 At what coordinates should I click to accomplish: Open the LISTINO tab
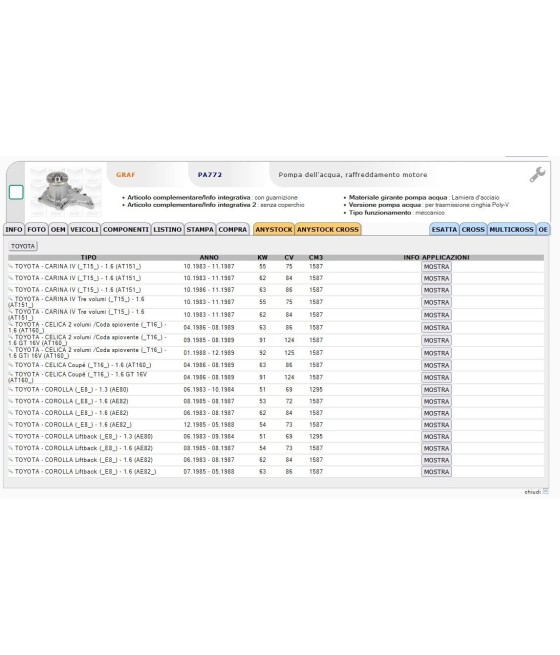point(167,229)
